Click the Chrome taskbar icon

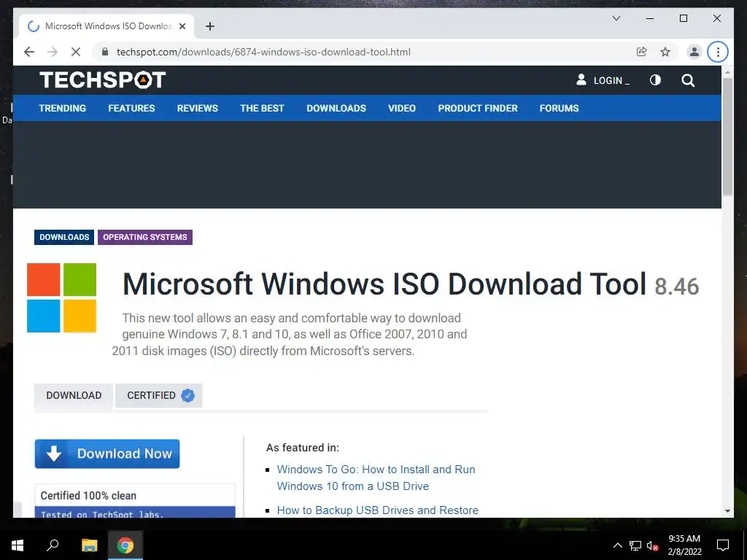(125, 545)
